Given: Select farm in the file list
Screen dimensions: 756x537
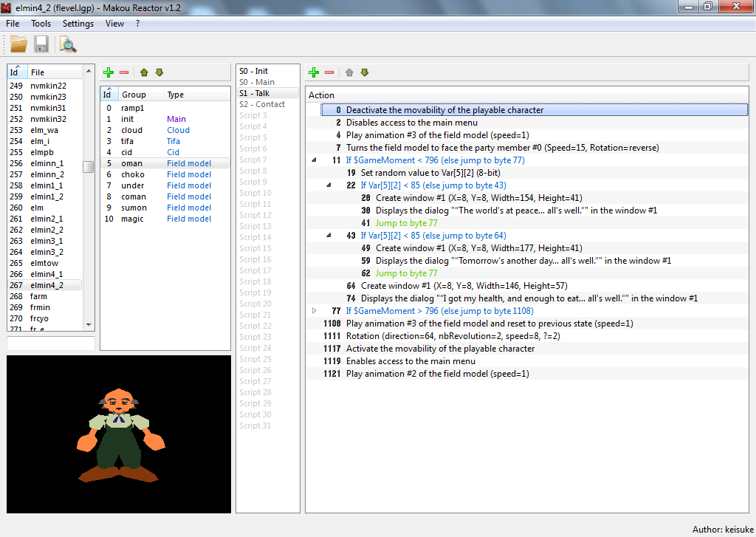Looking at the screenshot, I should pos(38,296).
